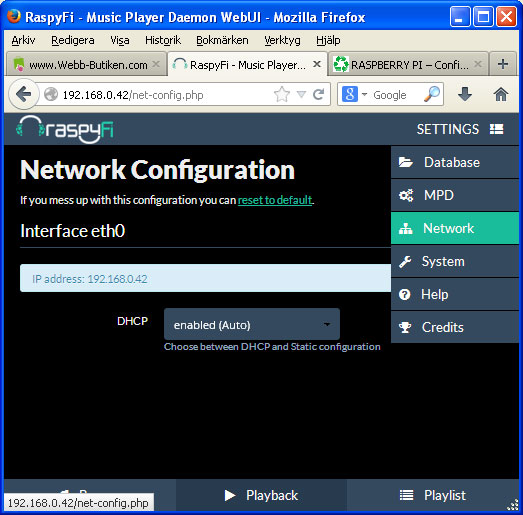523x515 pixels.
Task: Open the MPD gears menu item
Action: point(455,195)
